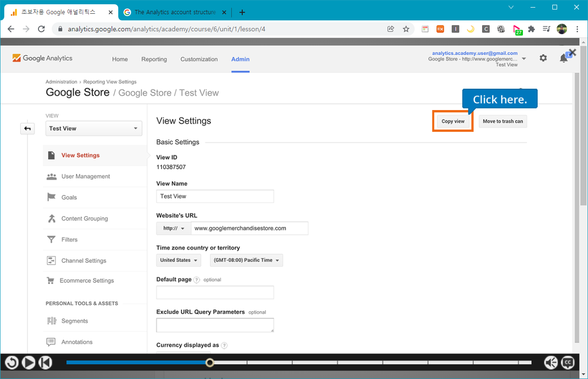Click the Filters funnel icon

point(51,240)
